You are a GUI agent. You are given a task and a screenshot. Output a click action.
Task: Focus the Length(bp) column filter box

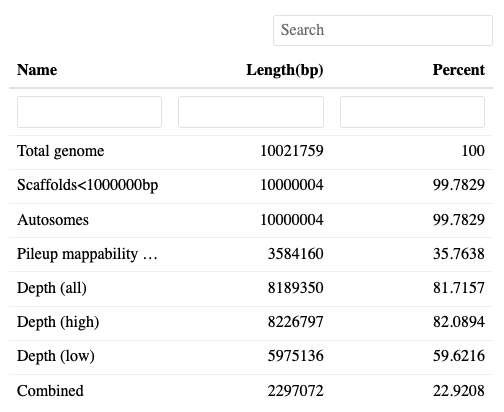coord(251,112)
